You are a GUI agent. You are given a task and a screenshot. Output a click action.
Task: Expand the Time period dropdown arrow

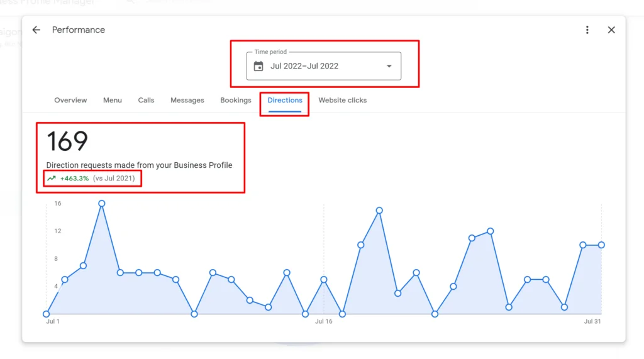click(x=389, y=66)
